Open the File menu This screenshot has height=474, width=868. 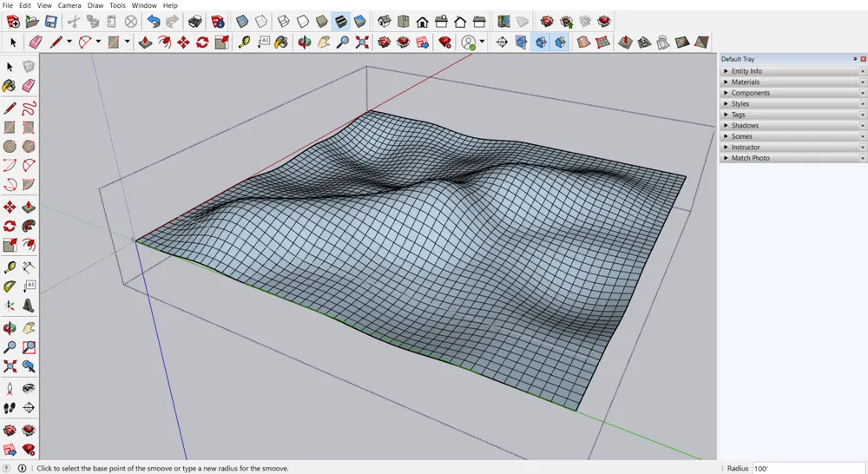[8, 5]
